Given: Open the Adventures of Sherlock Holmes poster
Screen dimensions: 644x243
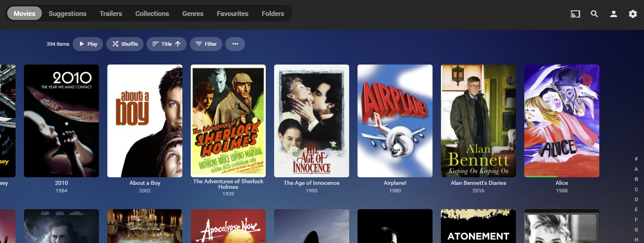Looking at the screenshot, I should coord(228,121).
